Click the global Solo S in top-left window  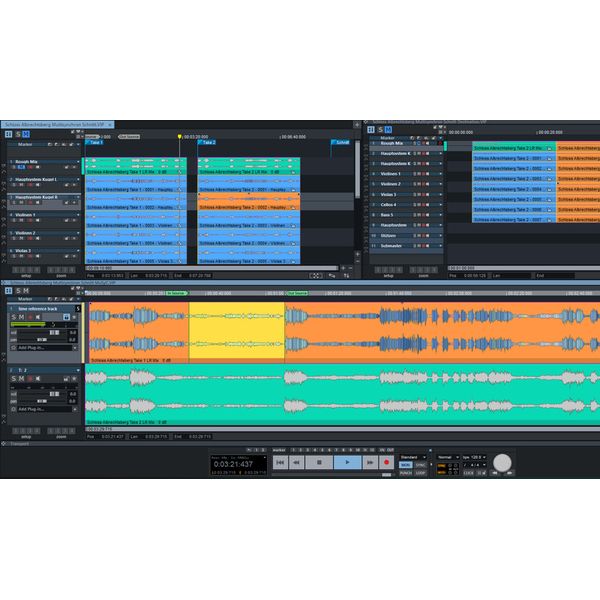point(18,134)
